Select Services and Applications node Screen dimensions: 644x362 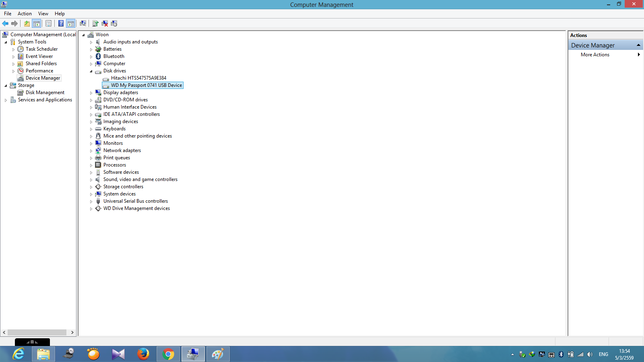point(45,100)
